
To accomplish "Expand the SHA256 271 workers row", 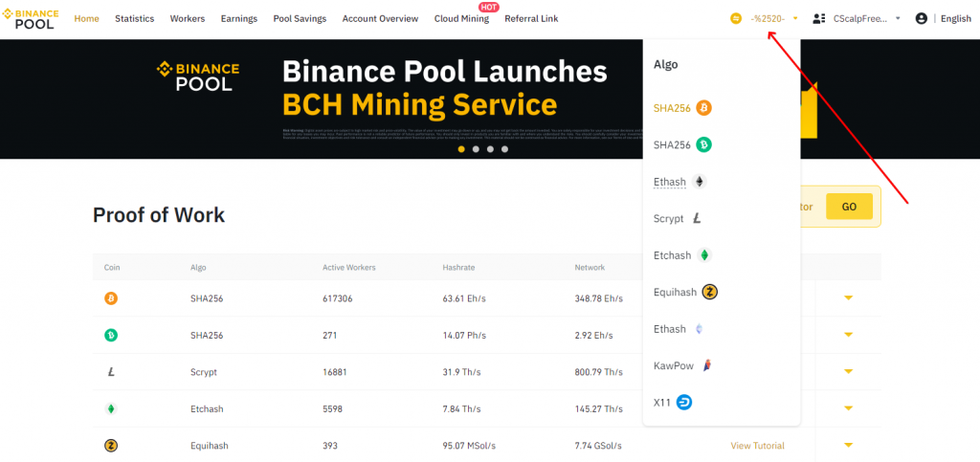I will 848,336.
